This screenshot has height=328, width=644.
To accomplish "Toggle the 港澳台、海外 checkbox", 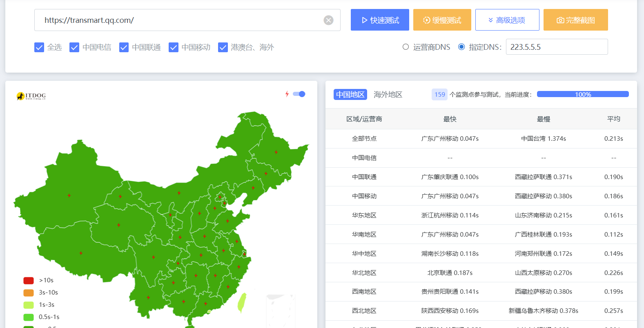I will 223,47.
